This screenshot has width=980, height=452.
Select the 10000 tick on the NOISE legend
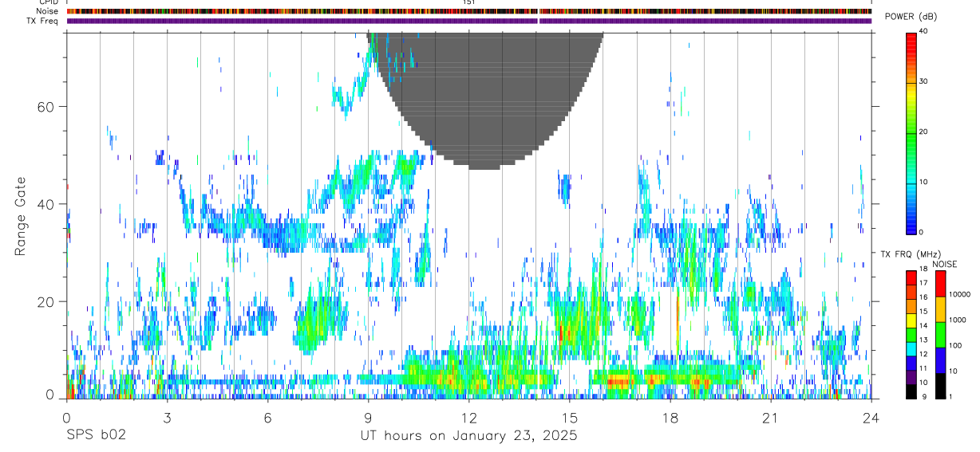click(x=960, y=295)
